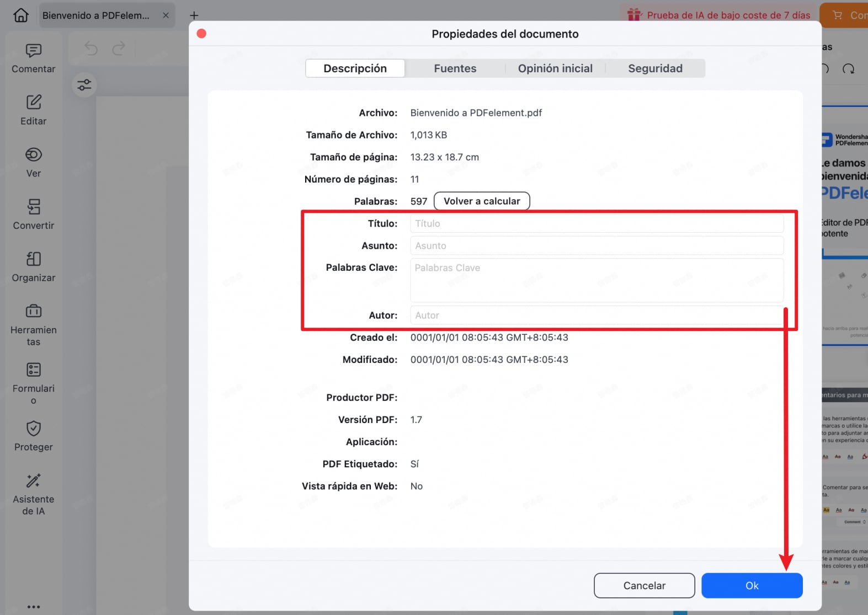Switch to the Descripción tab
This screenshot has height=615, width=868.
click(x=355, y=68)
